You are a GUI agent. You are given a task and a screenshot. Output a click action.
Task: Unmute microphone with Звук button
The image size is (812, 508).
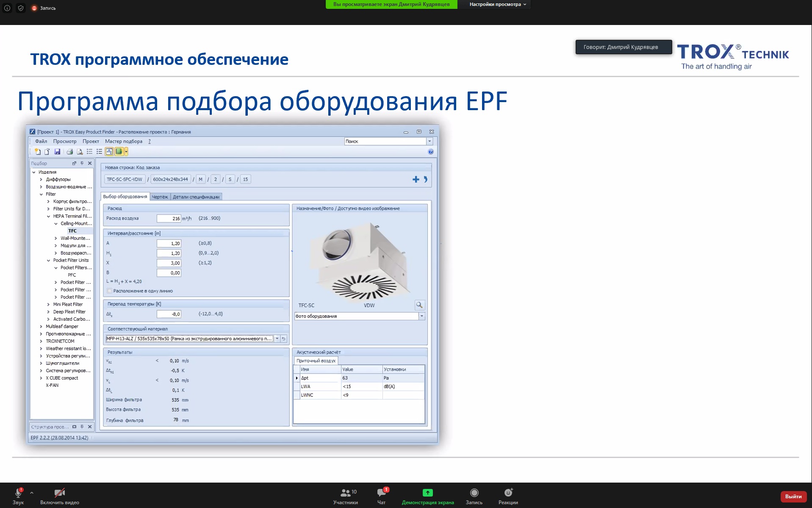pyautogui.click(x=18, y=496)
